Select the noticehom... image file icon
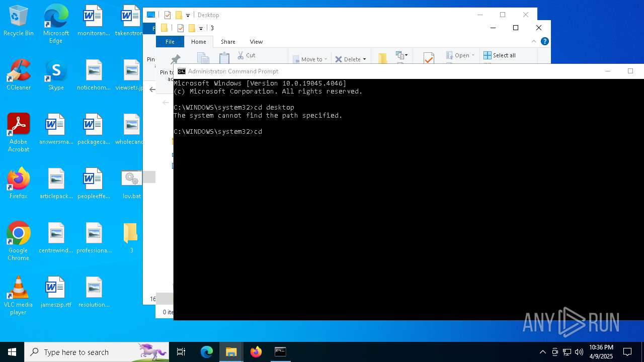 94,75
